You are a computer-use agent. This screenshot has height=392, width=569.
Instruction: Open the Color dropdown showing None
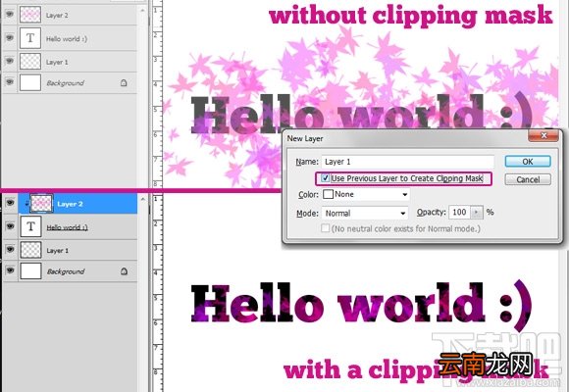tap(366, 194)
